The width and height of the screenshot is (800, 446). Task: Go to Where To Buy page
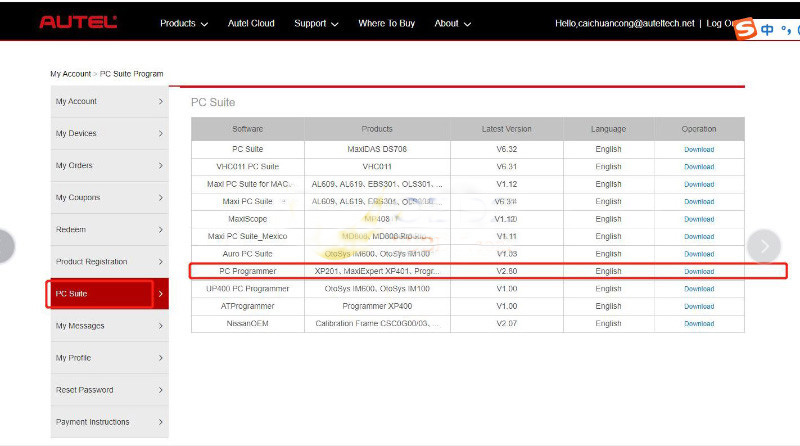[386, 23]
